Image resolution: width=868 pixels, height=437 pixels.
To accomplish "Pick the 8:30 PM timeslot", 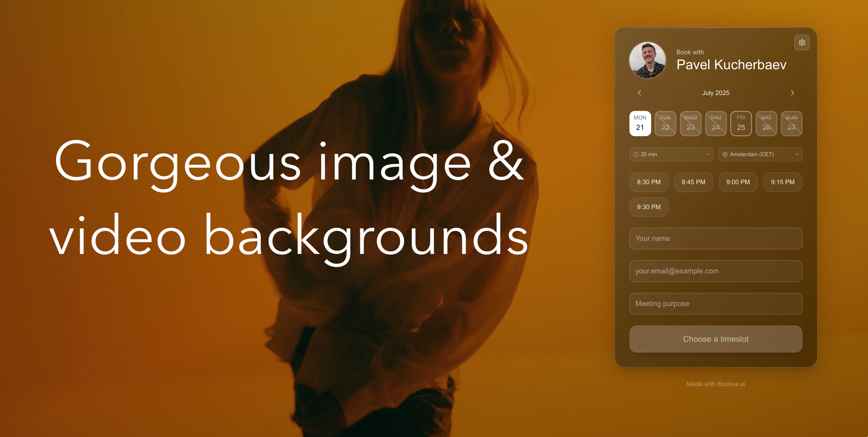I will 648,182.
